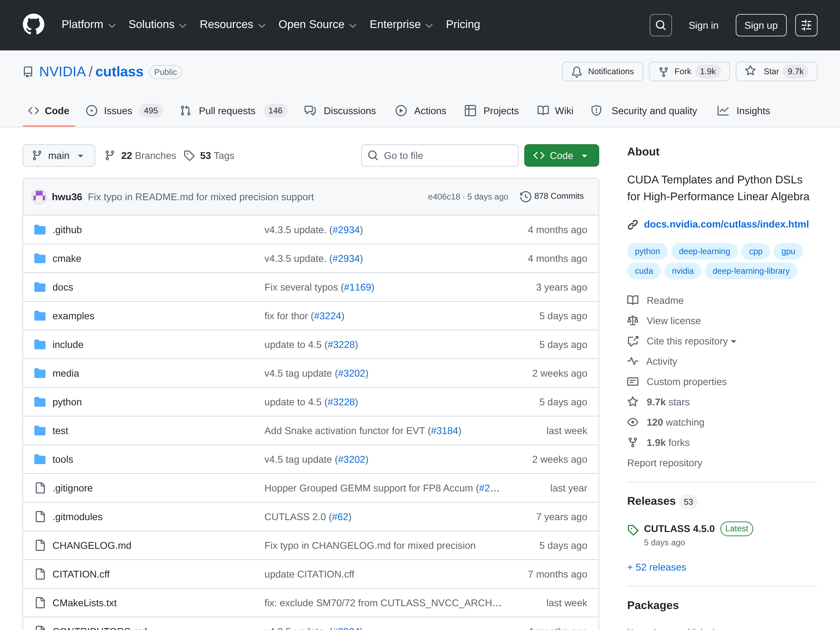Open the Projects tab
Image resolution: width=840 pixels, height=630 pixels.
(491, 111)
